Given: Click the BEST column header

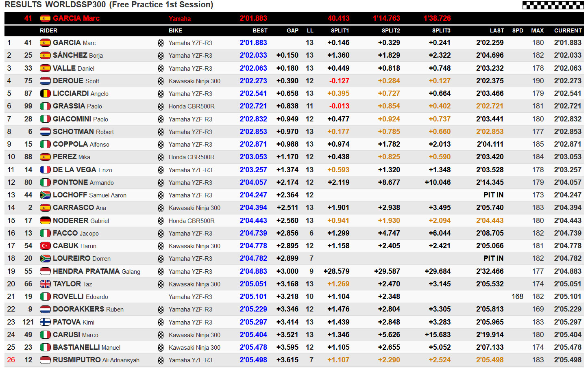Looking at the screenshot, I should click(260, 30).
